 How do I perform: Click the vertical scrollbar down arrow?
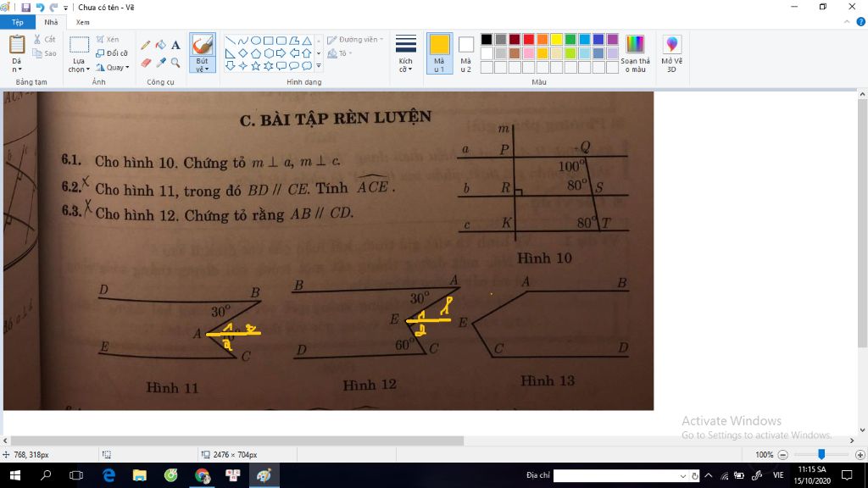(x=862, y=430)
